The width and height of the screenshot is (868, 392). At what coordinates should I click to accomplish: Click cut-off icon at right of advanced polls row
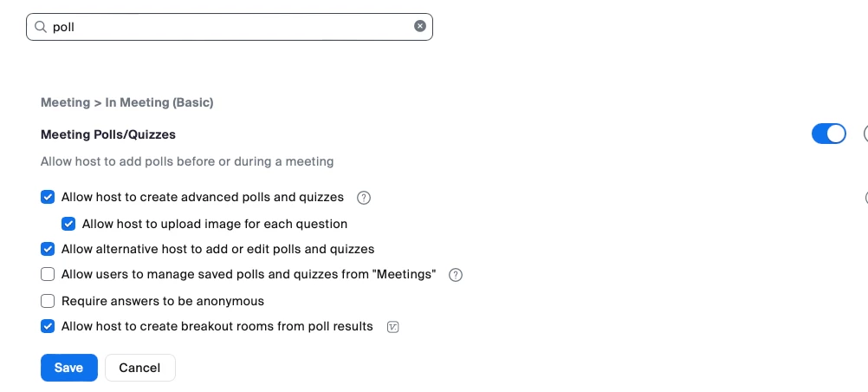[x=865, y=198]
